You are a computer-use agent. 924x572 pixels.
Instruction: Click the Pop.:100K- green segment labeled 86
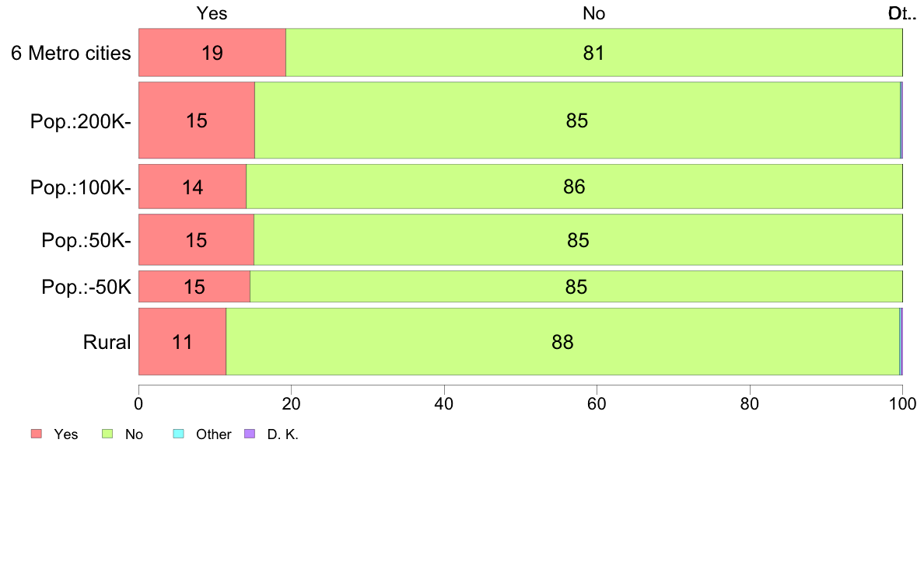pyautogui.click(x=574, y=187)
